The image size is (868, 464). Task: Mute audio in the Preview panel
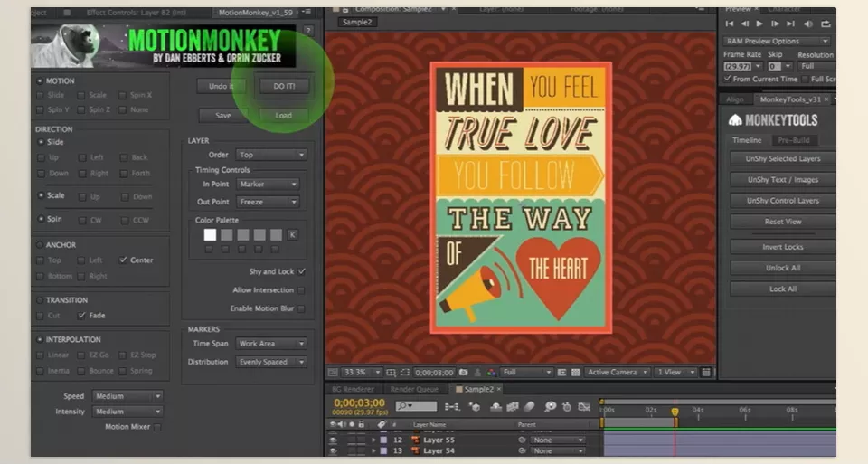(x=808, y=24)
